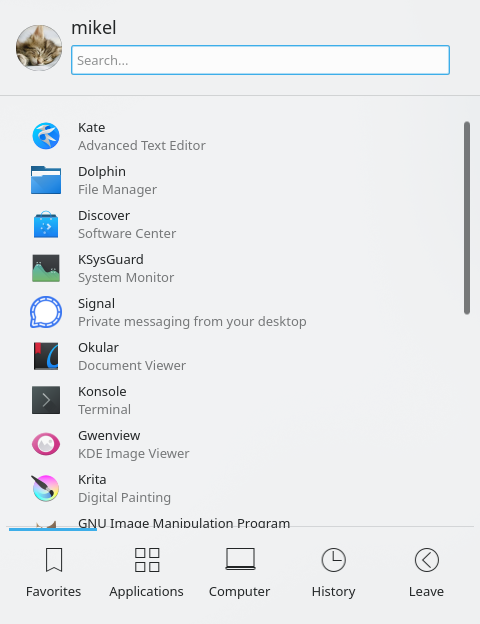This screenshot has width=480, height=624.
Task: Open the Leave tab label
Action: [x=426, y=591]
